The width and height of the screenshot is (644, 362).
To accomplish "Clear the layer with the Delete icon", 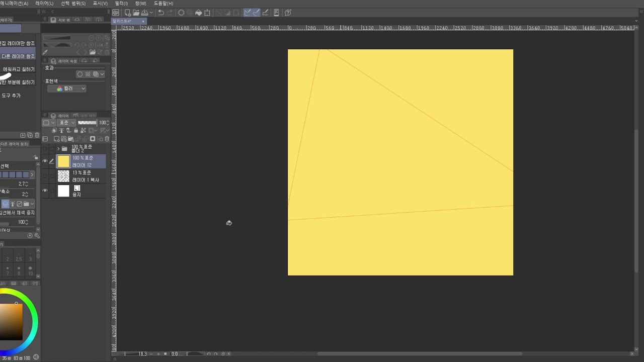I will pos(181,13).
